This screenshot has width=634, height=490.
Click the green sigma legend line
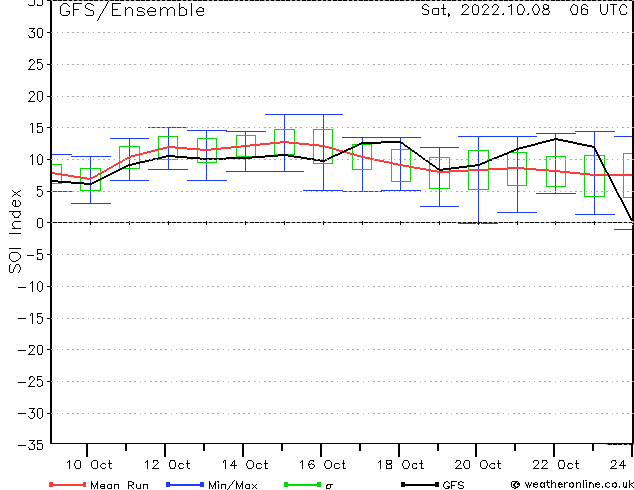click(x=302, y=484)
